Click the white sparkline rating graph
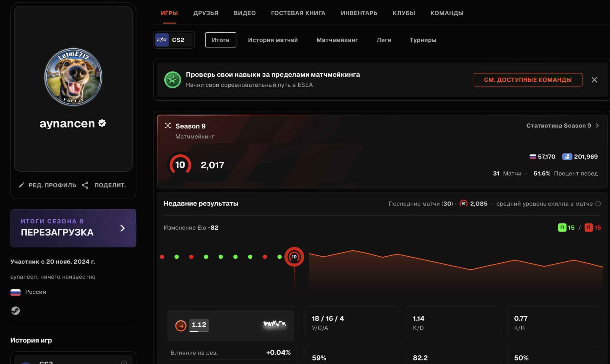 [x=274, y=324]
